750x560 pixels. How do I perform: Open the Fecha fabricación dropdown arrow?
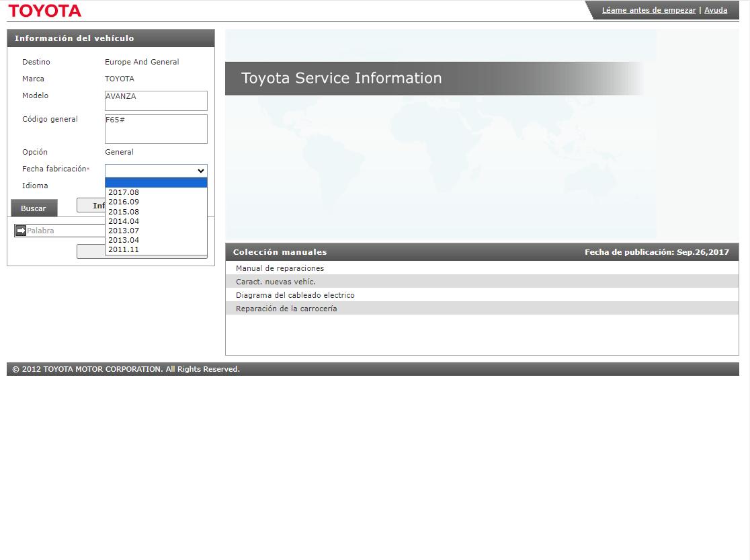(201, 171)
